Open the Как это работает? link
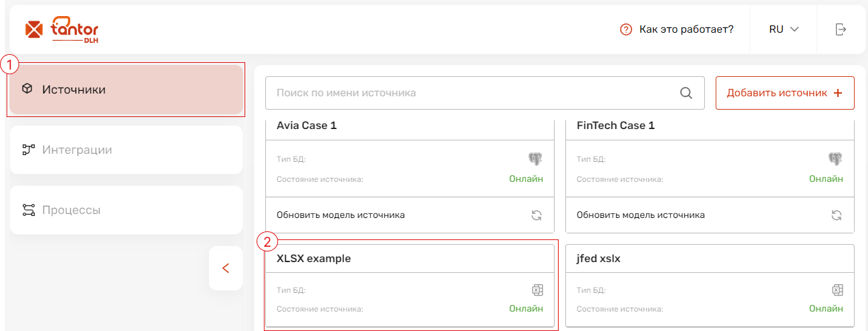Screen dimensions: 868x331 pos(686,29)
